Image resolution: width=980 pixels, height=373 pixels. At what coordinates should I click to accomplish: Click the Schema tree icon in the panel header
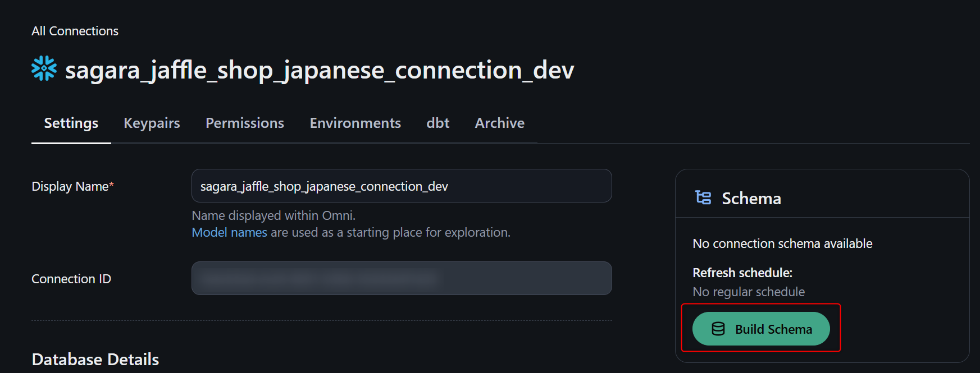click(703, 197)
